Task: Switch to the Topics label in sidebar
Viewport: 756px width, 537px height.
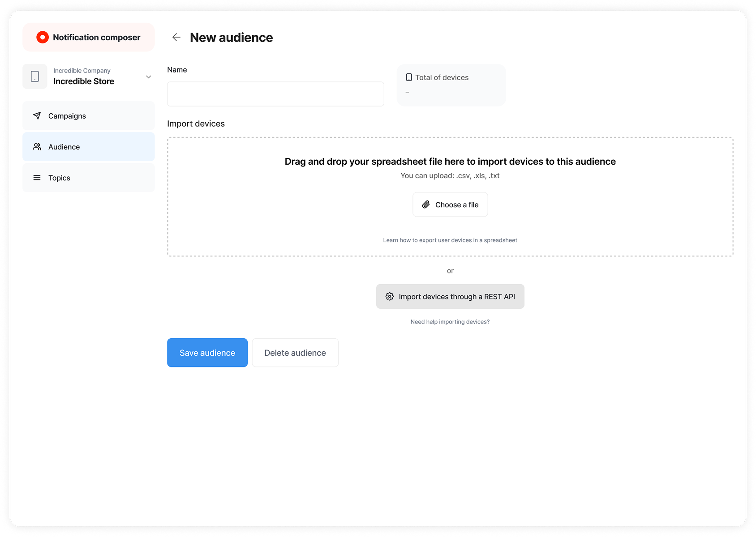Action: [x=59, y=178]
